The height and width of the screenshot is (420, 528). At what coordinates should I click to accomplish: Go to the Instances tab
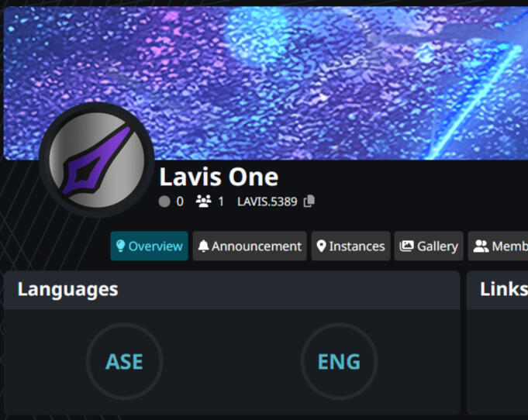pyautogui.click(x=351, y=246)
